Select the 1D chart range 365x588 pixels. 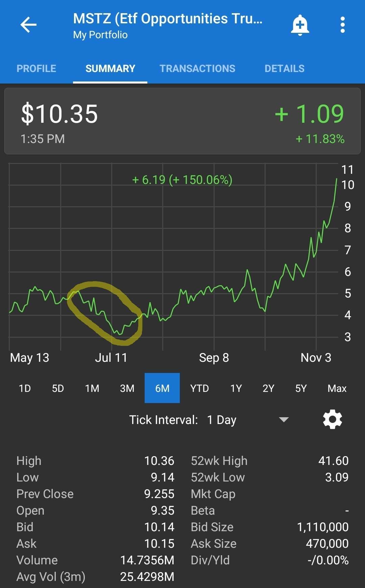click(x=25, y=388)
